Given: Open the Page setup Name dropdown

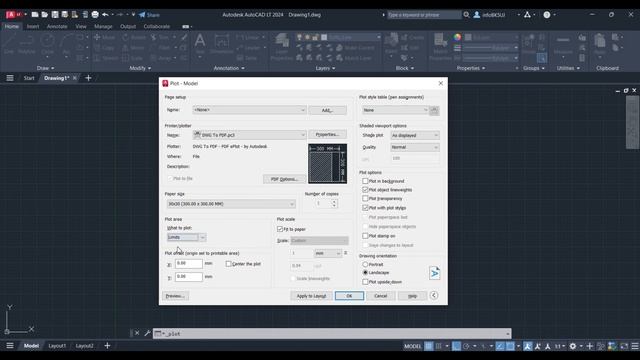Looking at the screenshot, I should pos(249,110).
